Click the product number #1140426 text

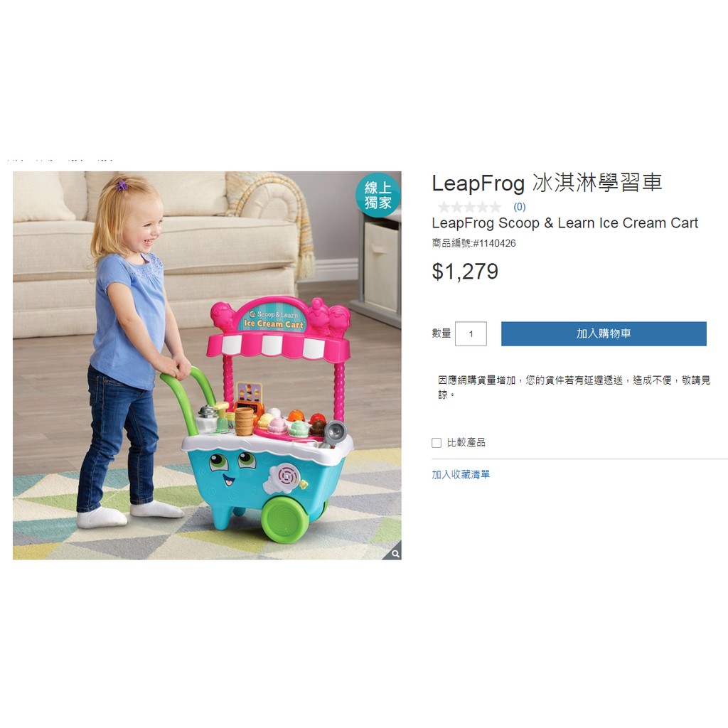pyautogui.click(x=494, y=243)
